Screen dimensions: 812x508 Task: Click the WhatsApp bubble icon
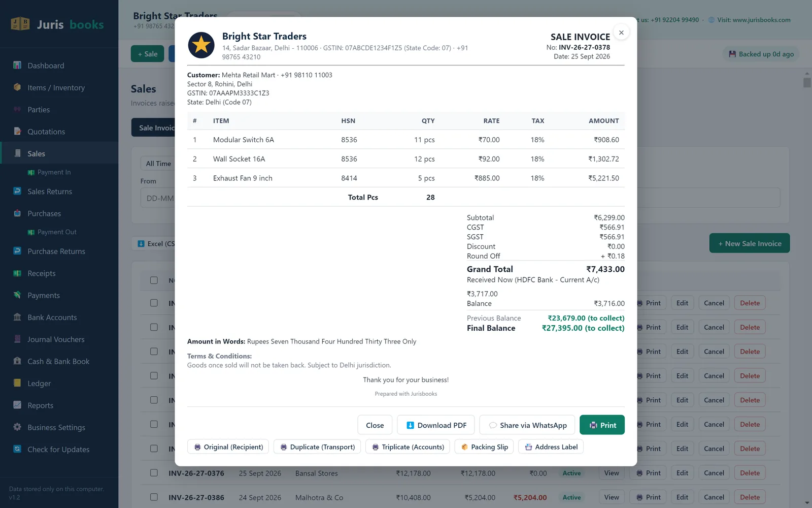pos(493,425)
